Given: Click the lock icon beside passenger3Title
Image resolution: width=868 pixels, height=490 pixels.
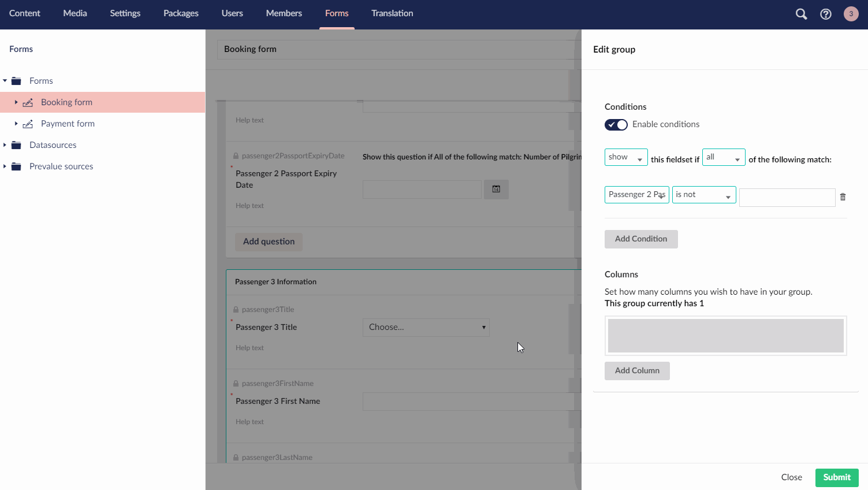Looking at the screenshot, I should 234,309.
